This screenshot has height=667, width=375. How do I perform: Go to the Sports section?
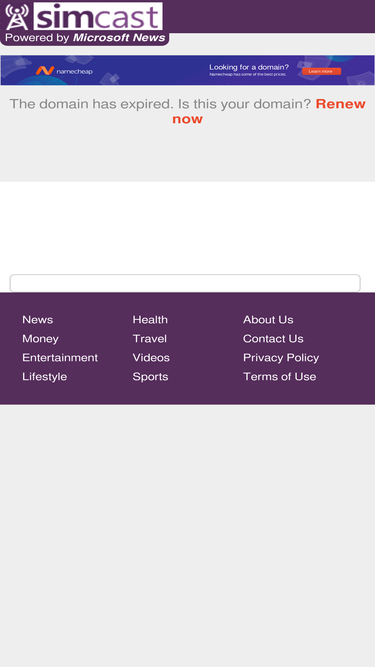[151, 377]
